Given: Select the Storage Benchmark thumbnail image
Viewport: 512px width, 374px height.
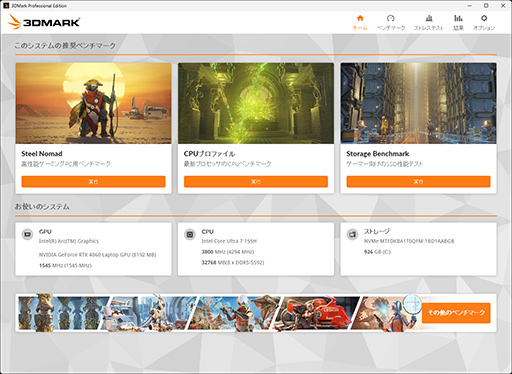Looking at the screenshot, I should [418, 103].
